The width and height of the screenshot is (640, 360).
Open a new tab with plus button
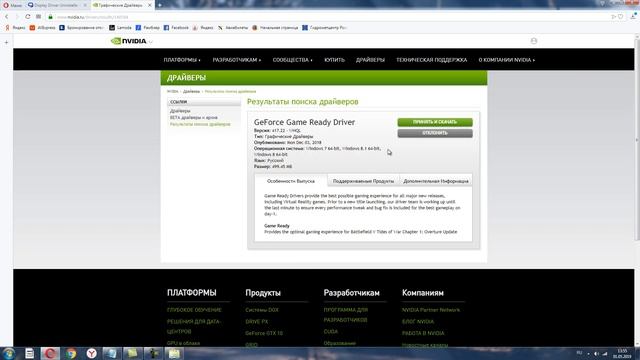[x=160, y=5]
